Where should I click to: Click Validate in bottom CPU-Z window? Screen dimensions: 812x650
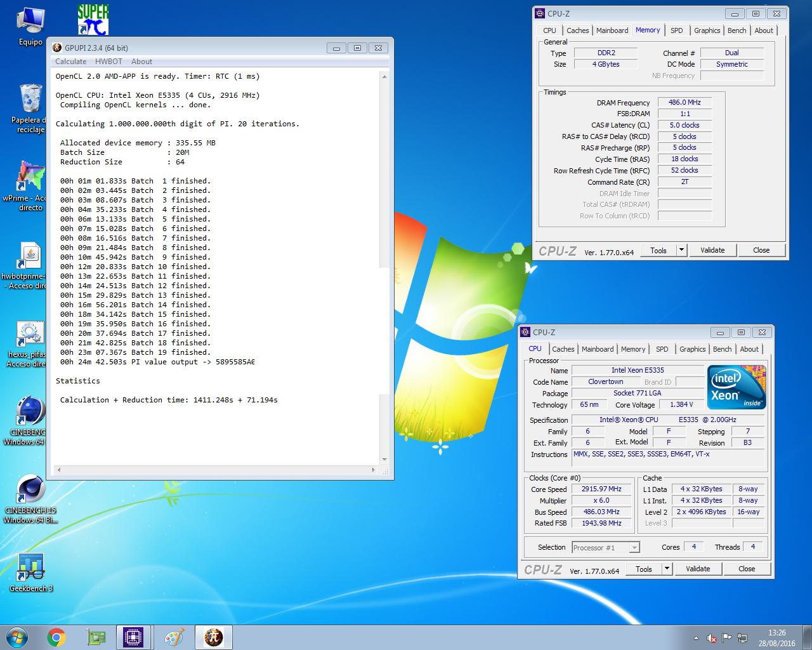(x=698, y=569)
